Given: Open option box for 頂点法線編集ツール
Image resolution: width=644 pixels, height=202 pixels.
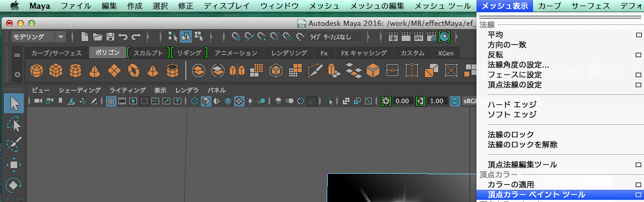Looking at the screenshot, I should tap(638, 165).
